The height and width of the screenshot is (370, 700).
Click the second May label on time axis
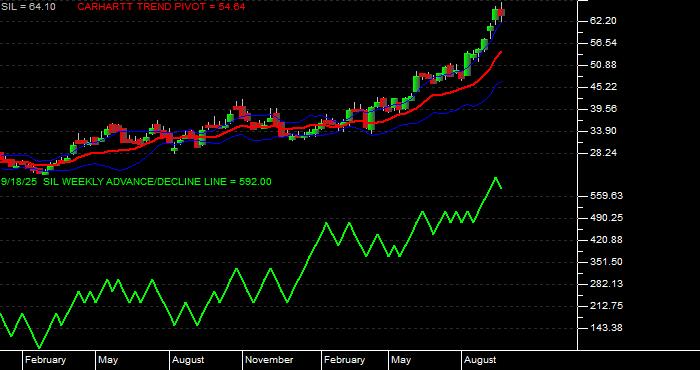tap(401, 360)
